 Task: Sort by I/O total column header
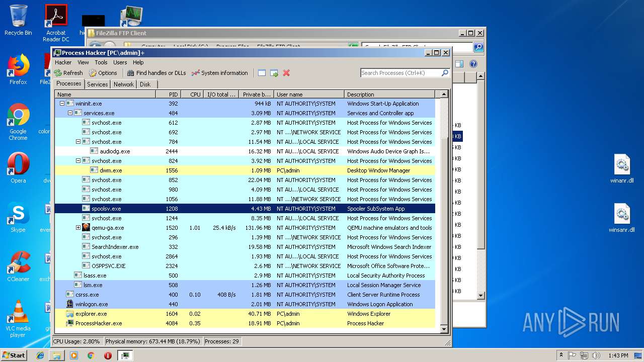point(221,94)
